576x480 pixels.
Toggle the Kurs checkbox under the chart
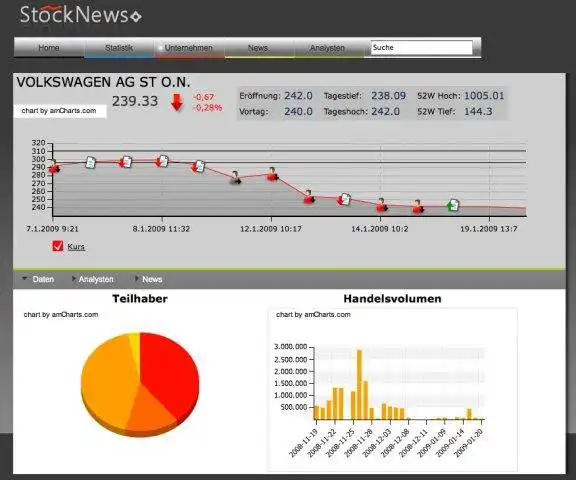pos(58,246)
